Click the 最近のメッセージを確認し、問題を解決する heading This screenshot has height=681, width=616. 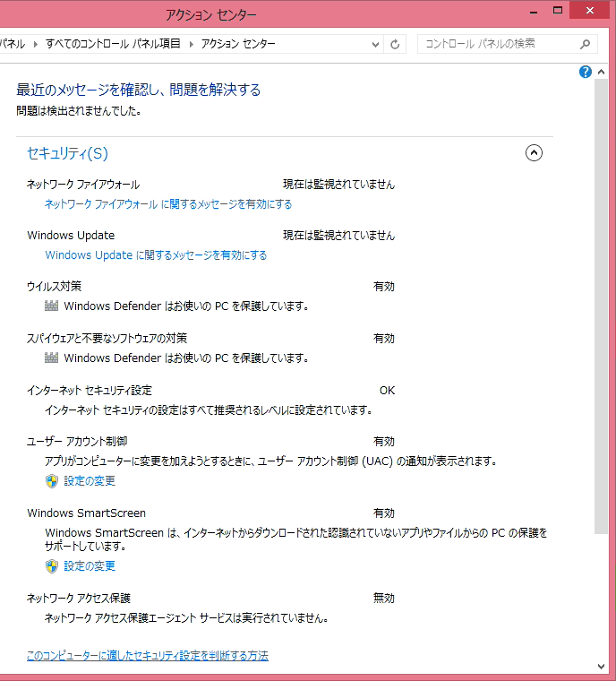pos(139,90)
